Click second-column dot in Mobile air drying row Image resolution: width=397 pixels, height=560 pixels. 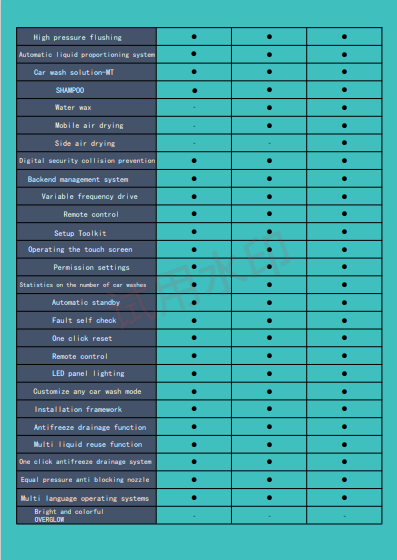(x=269, y=125)
